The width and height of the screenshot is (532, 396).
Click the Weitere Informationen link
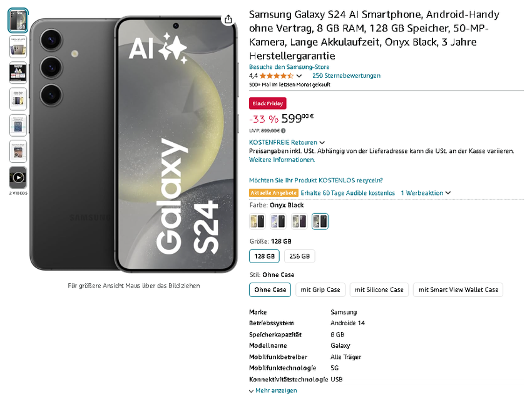pyautogui.click(x=282, y=160)
